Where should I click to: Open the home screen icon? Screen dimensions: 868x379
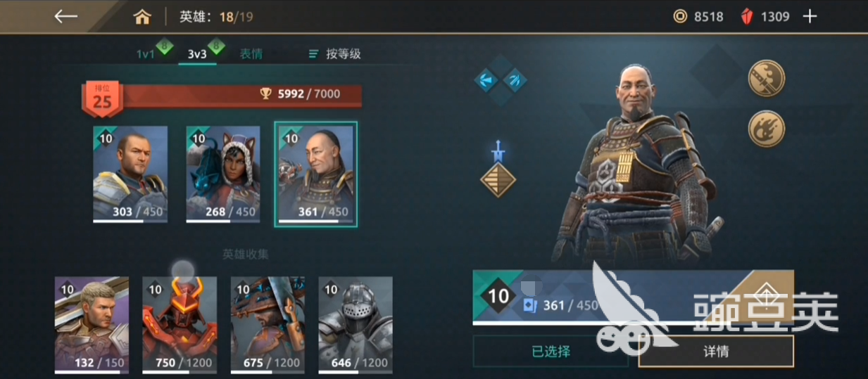[142, 17]
